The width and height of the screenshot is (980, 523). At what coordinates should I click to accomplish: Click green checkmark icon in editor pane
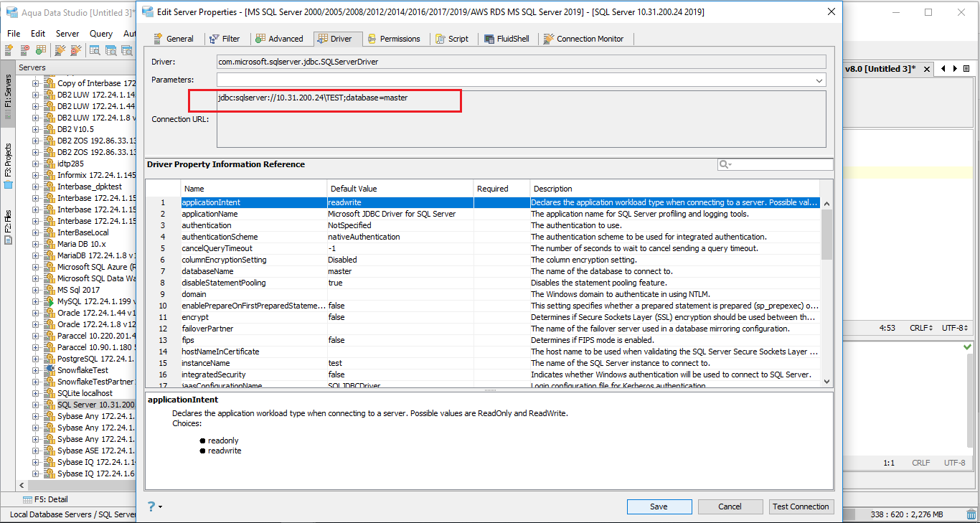coord(967,347)
